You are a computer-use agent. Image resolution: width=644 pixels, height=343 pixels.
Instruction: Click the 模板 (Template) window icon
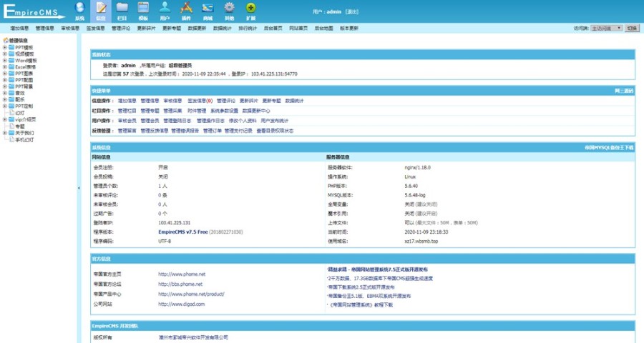coord(144,9)
